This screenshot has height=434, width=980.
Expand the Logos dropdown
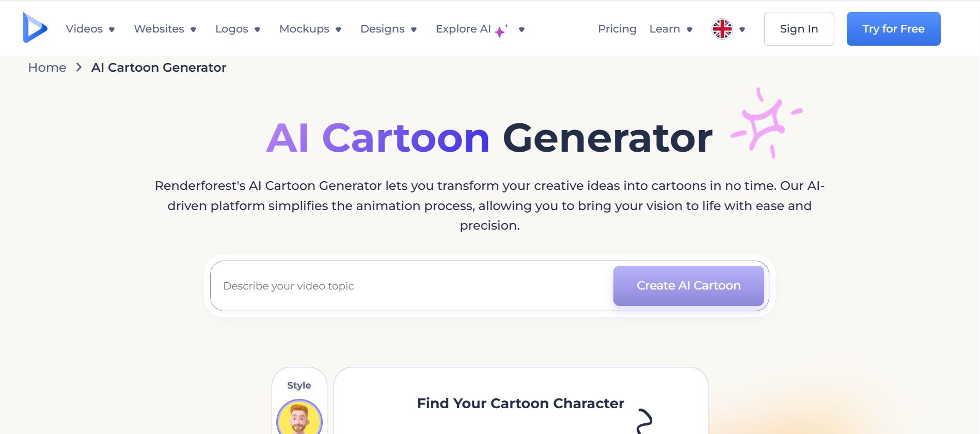[237, 29]
